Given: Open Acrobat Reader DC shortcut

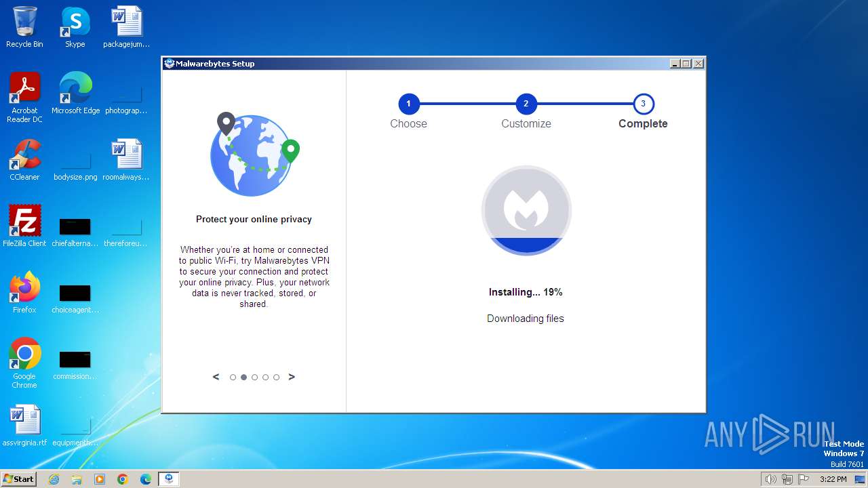Looking at the screenshot, I should click(x=24, y=98).
